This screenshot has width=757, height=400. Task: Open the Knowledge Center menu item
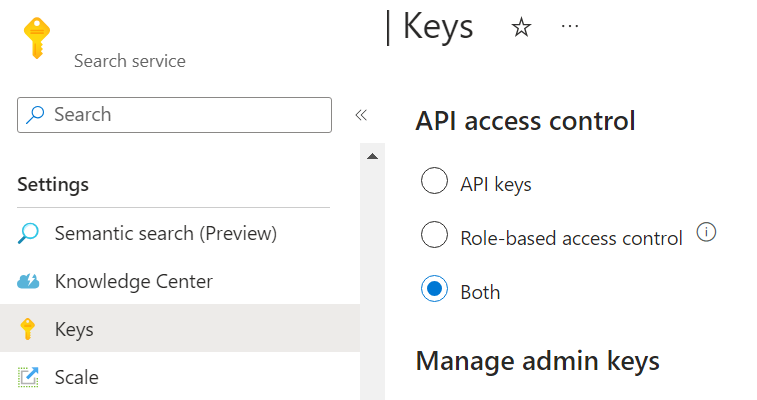(134, 282)
